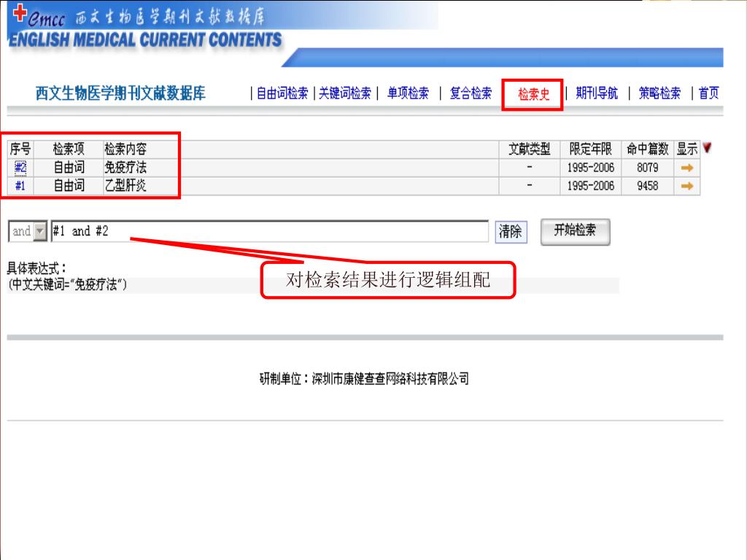Click the (中文关键词="免疫疗法") expression text

(68, 285)
